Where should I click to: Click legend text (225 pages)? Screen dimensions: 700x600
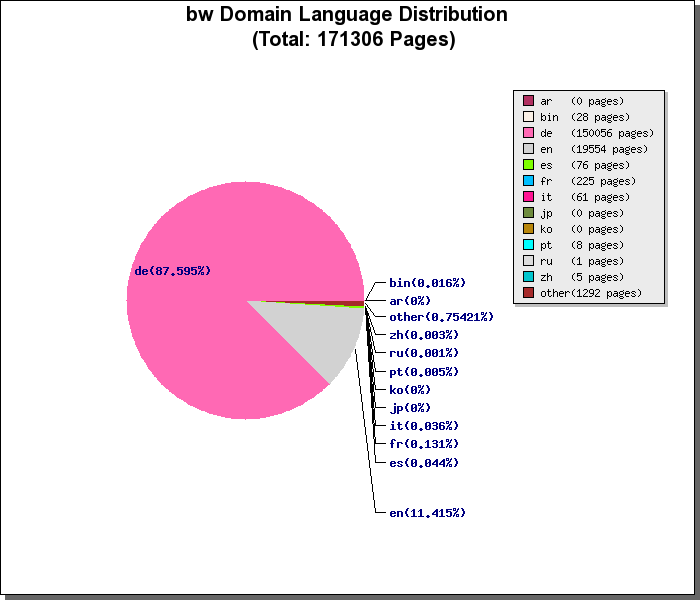(x=603, y=181)
